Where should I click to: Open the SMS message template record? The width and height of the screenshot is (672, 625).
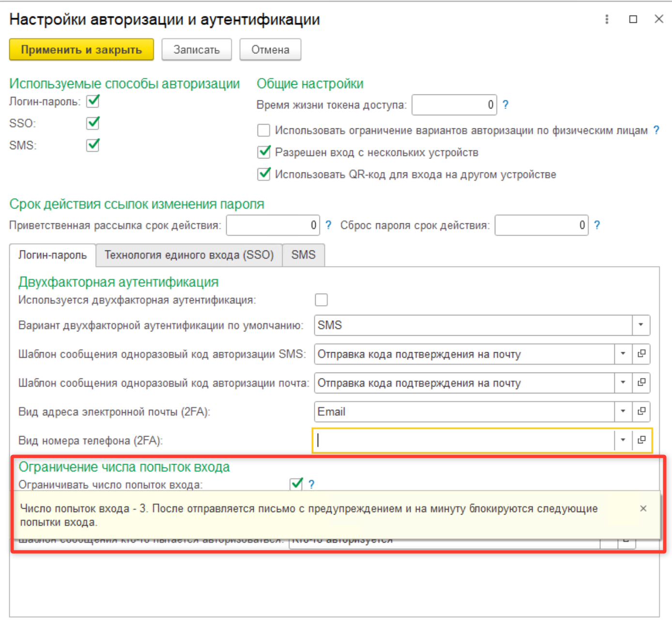[x=641, y=354]
